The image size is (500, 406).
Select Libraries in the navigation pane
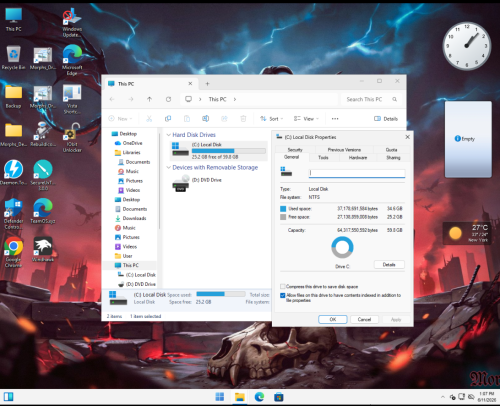click(x=128, y=152)
